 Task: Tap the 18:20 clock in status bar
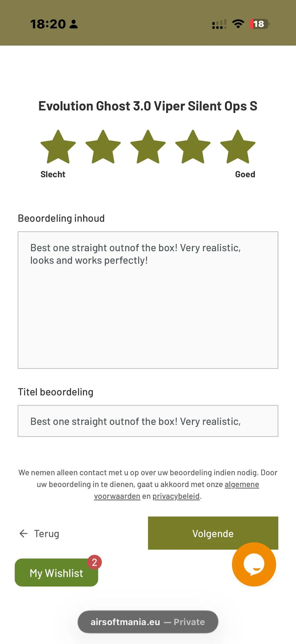pyautogui.click(x=48, y=24)
